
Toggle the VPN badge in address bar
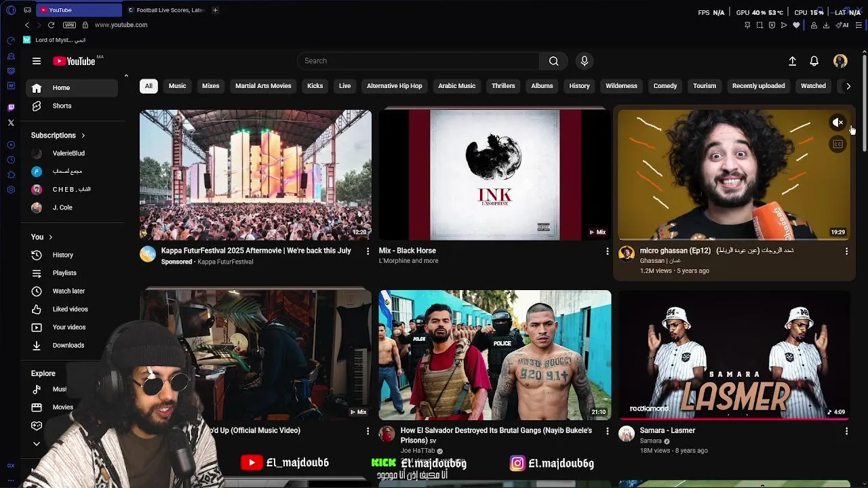(x=69, y=25)
